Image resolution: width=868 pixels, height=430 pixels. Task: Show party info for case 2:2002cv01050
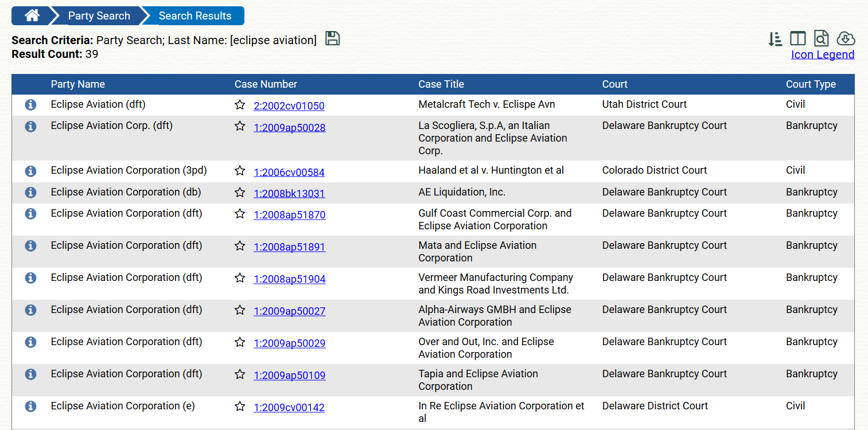(x=31, y=105)
